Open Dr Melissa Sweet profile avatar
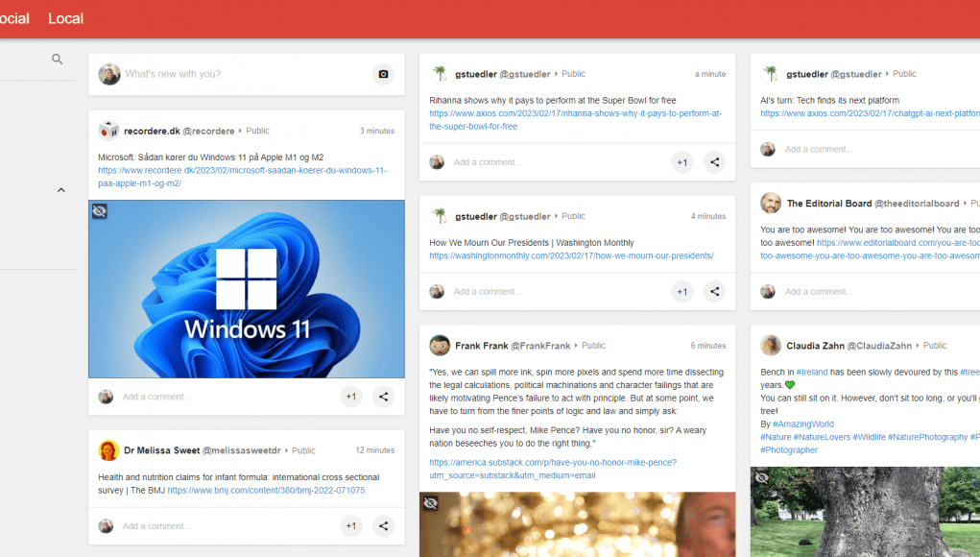Screen dimensions: 980x557 coord(108,450)
